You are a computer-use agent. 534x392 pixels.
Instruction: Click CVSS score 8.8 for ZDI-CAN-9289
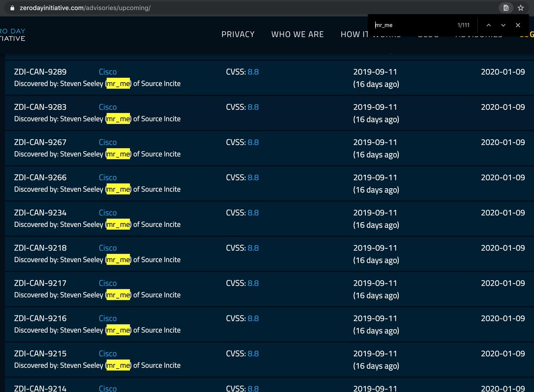[253, 72]
